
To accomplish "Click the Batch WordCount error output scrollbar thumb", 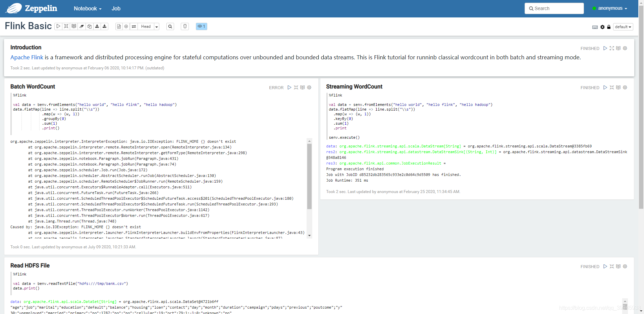I will pyautogui.click(x=309, y=176).
